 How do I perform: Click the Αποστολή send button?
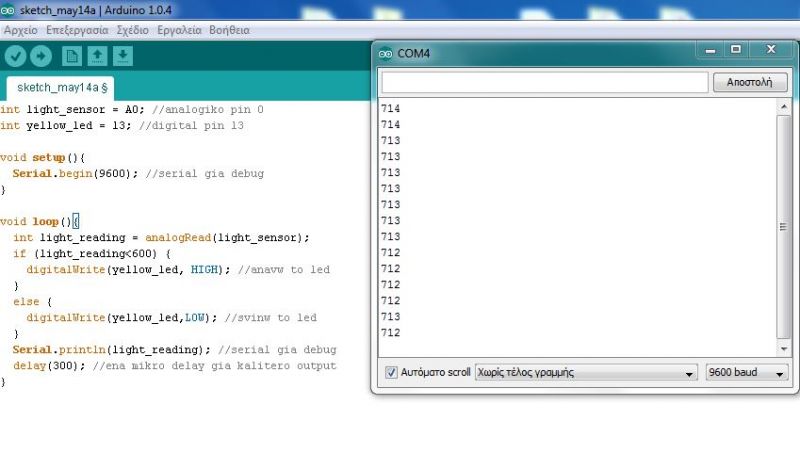[750, 82]
